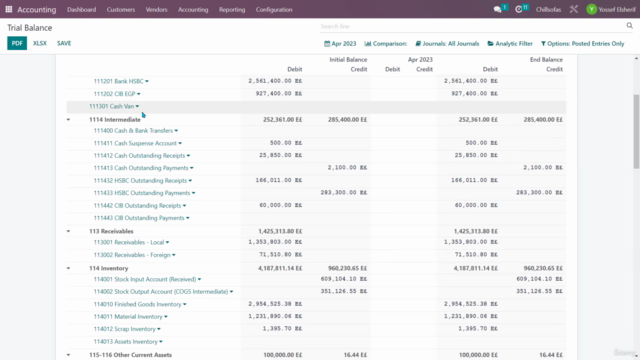This screenshot has height=360, width=640.
Task: Open the Accounting menu item
Action: pos(193,9)
